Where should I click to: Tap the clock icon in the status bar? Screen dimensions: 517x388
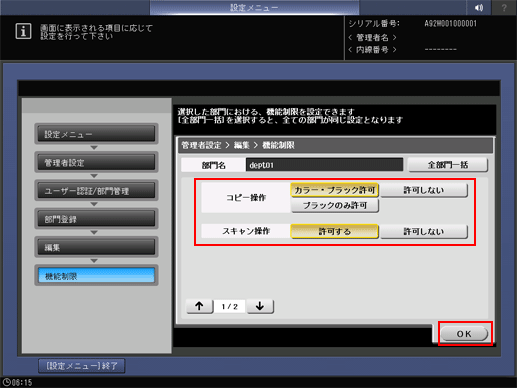coord(6,382)
